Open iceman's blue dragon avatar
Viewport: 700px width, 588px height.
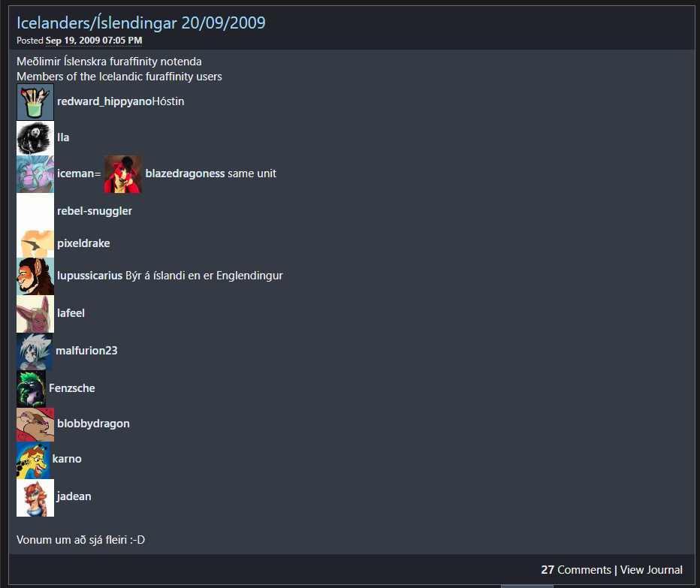(x=35, y=174)
